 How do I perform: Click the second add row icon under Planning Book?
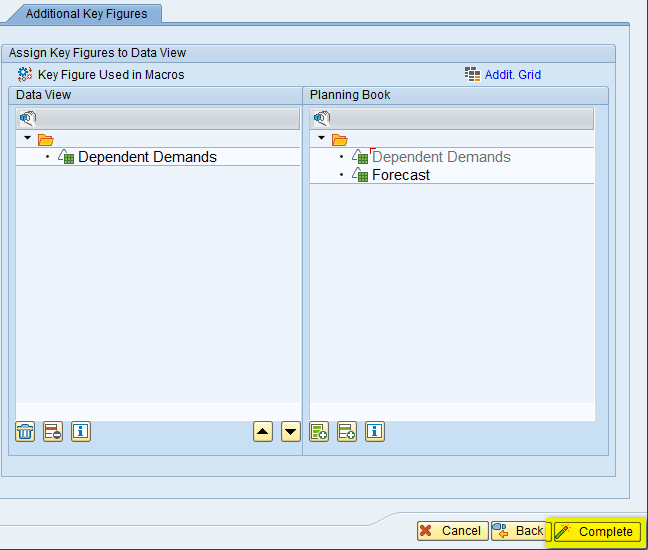coord(347,432)
